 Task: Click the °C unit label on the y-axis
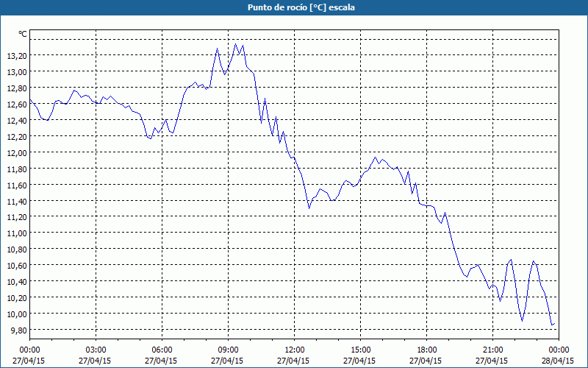click(23, 34)
